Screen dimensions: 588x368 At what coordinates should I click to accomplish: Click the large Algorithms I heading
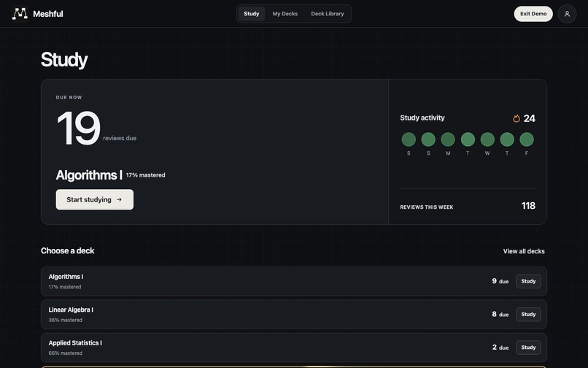(89, 175)
